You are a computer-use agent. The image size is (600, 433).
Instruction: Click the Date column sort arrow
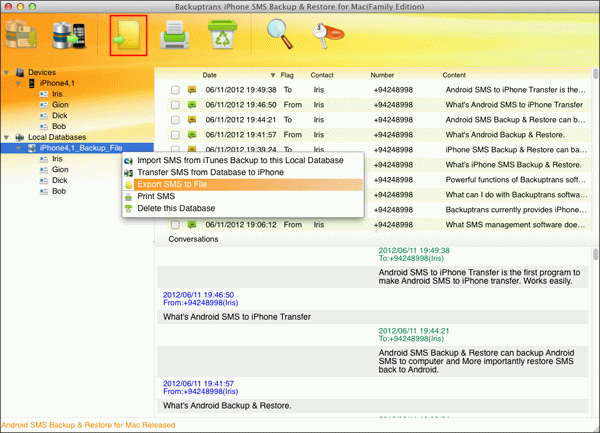[x=273, y=75]
